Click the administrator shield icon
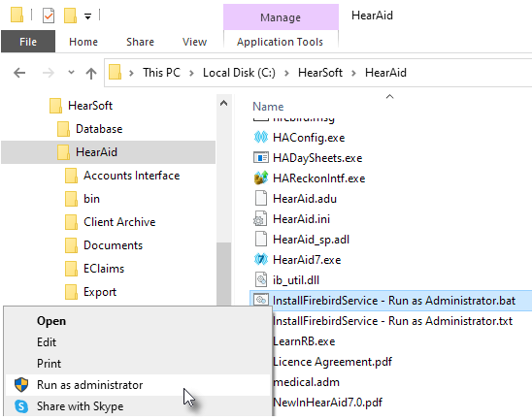Image resolution: width=532 pixels, height=420 pixels. coord(21,385)
